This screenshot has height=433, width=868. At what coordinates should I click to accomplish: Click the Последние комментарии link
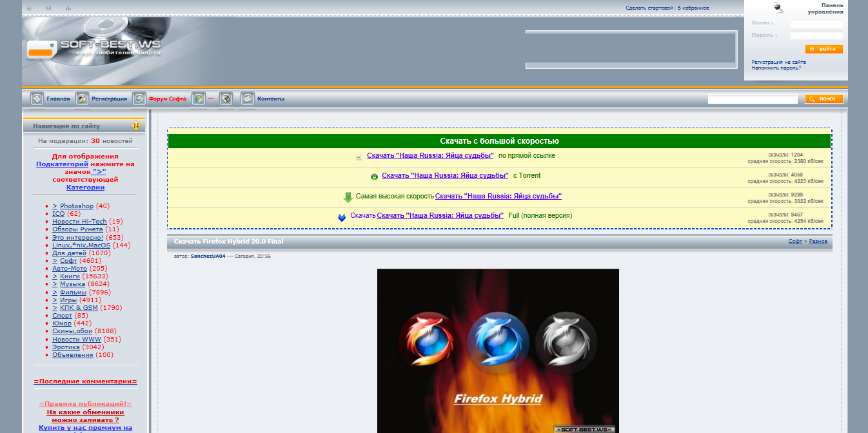click(85, 381)
